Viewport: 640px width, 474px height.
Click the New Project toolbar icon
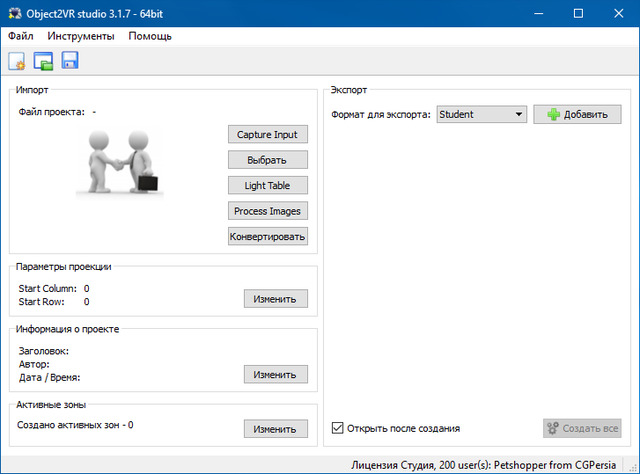click(x=17, y=62)
